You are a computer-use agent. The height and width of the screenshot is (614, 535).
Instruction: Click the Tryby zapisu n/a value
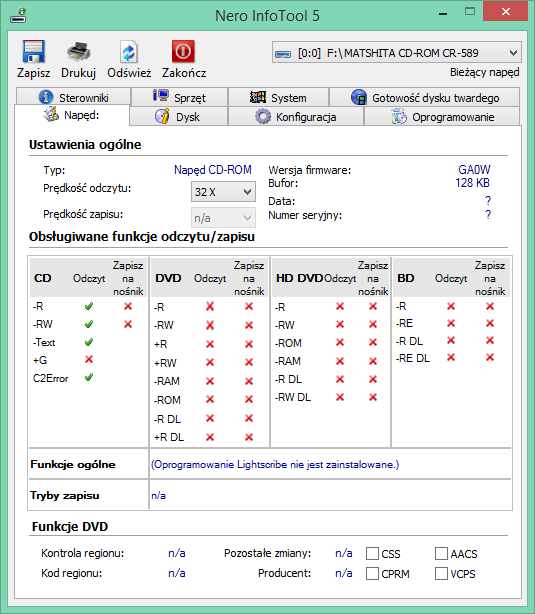click(158, 495)
